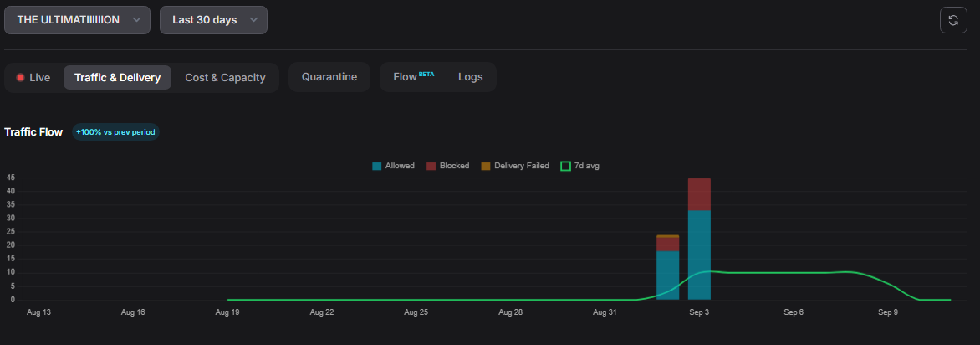Click the +100% vs prev period badge
980x345 pixels.
pos(115,132)
